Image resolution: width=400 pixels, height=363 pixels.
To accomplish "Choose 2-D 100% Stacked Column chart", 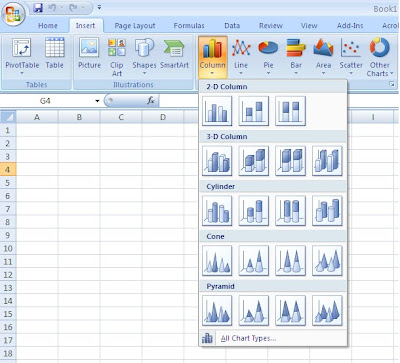I will pyautogui.click(x=290, y=111).
